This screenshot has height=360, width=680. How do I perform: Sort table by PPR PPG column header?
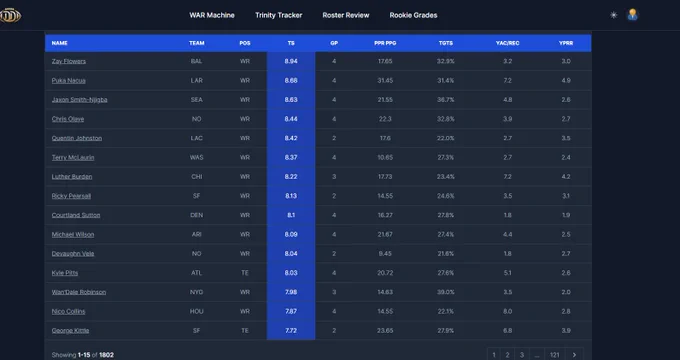click(385, 43)
